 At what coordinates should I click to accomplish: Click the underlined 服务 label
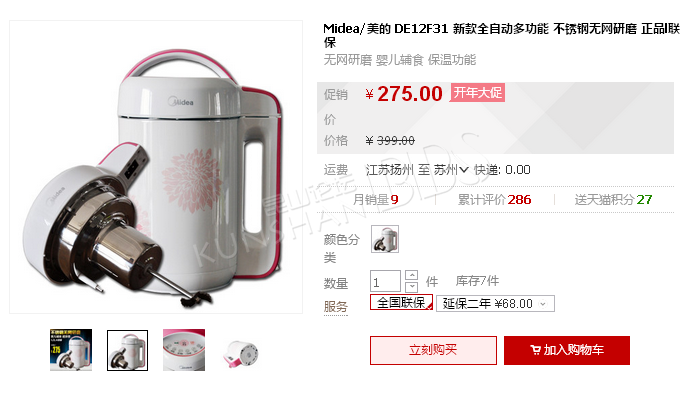336,306
